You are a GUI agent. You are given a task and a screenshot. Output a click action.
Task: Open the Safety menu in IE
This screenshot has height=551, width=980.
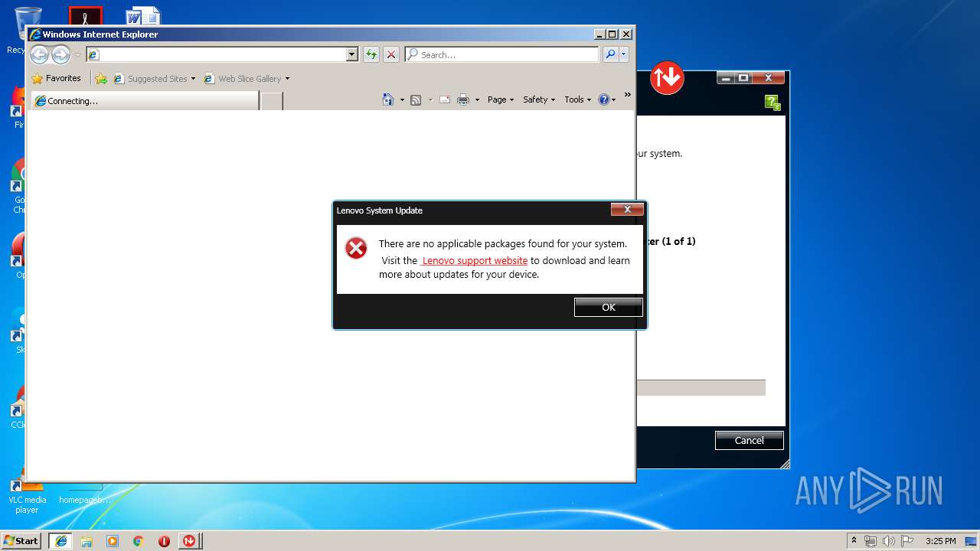coord(539,99)
